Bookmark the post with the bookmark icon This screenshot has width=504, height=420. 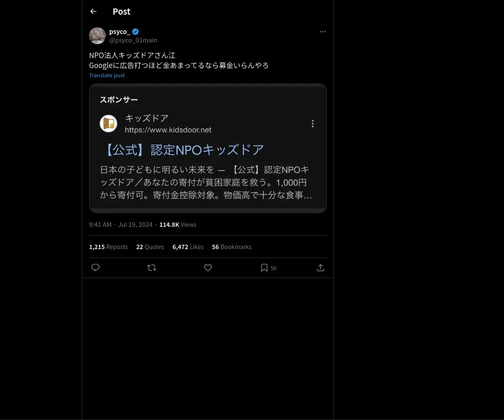[x=264, y=268]
